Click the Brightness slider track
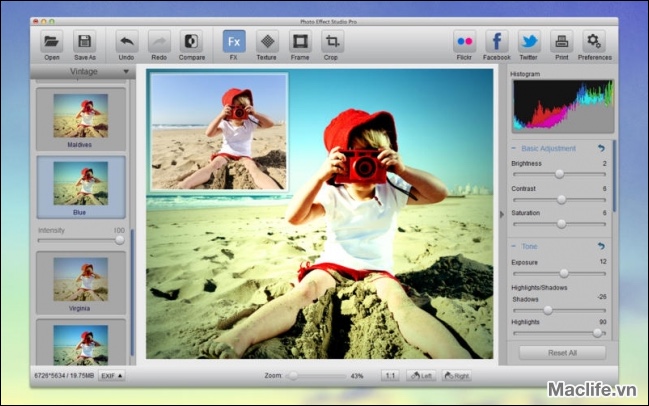Screen dimensions: 649x406 tap(560, 174)
